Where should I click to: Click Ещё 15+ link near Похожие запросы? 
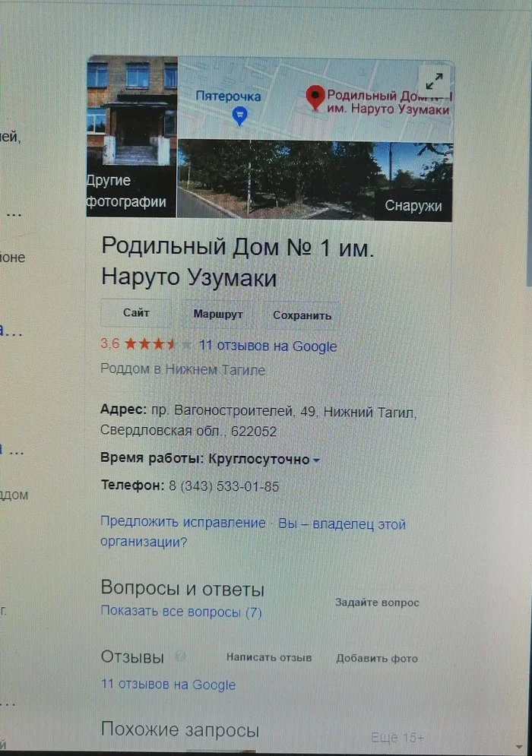point(397,738)
